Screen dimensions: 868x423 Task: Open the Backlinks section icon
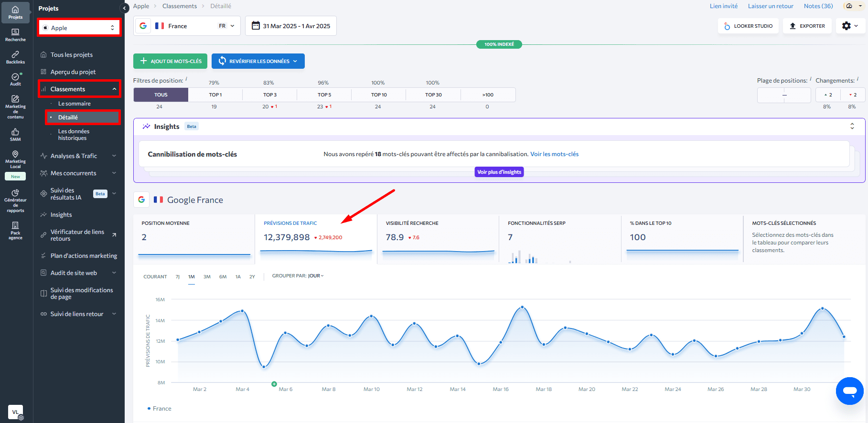click(15, 57)
